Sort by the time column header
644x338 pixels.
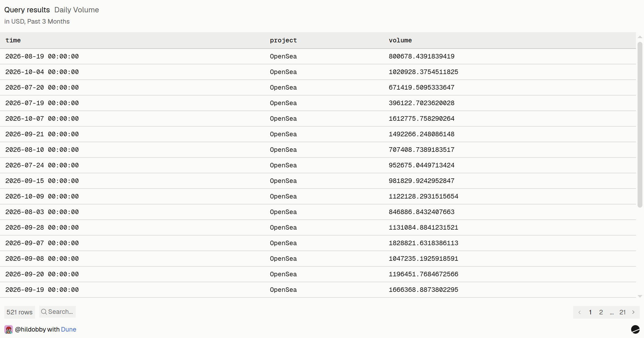tap(13, 40)
